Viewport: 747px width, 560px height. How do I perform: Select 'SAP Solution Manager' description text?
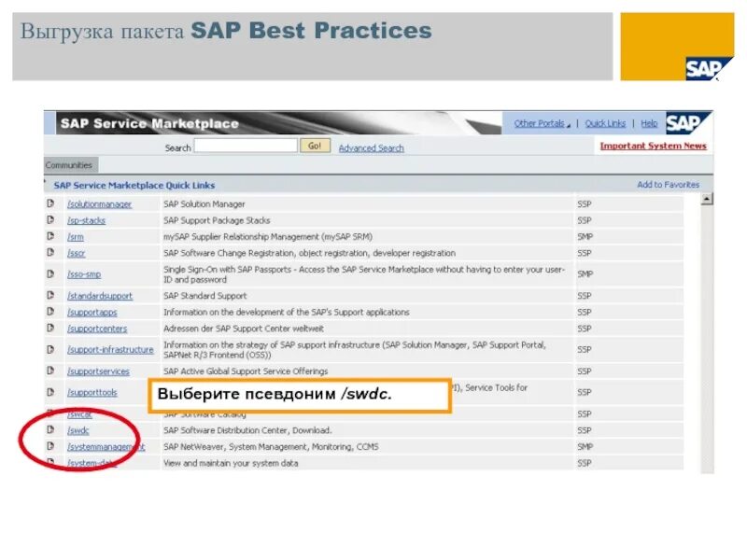coord(204,204)
